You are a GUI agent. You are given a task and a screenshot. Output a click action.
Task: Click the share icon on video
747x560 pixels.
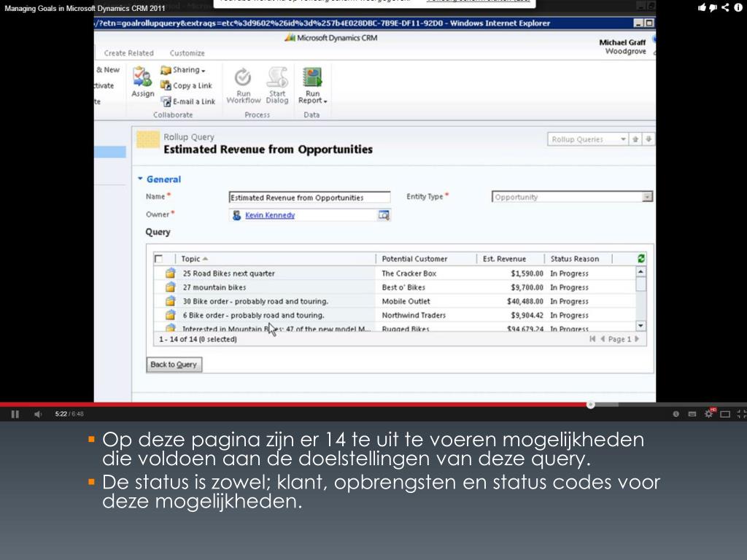[725, 7]
